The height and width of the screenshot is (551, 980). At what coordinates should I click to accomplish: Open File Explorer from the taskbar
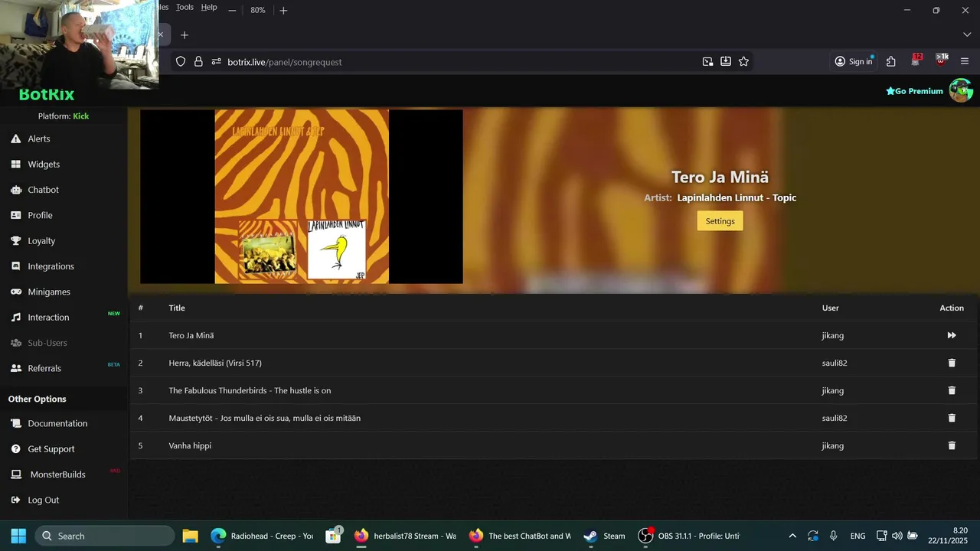point(190,536)
